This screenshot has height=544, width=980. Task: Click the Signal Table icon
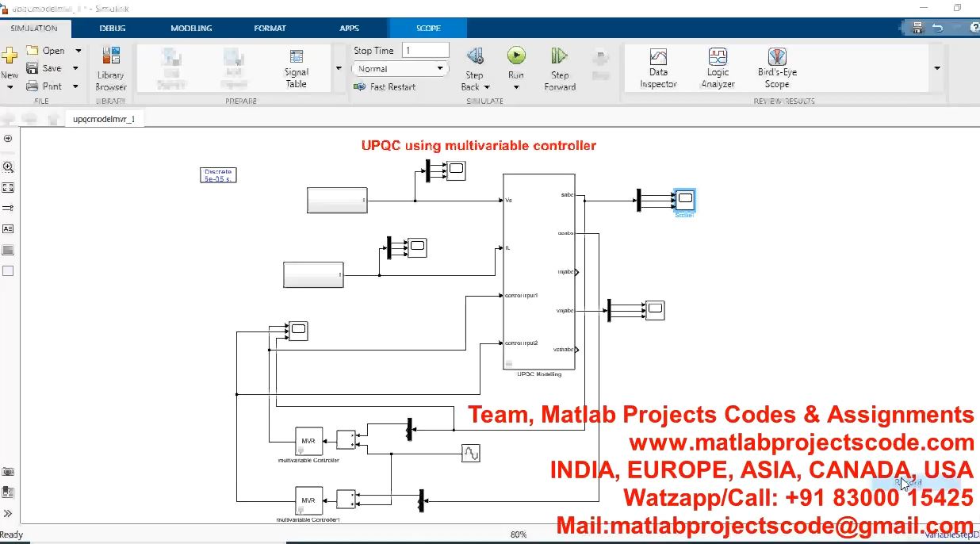[297, 68]
